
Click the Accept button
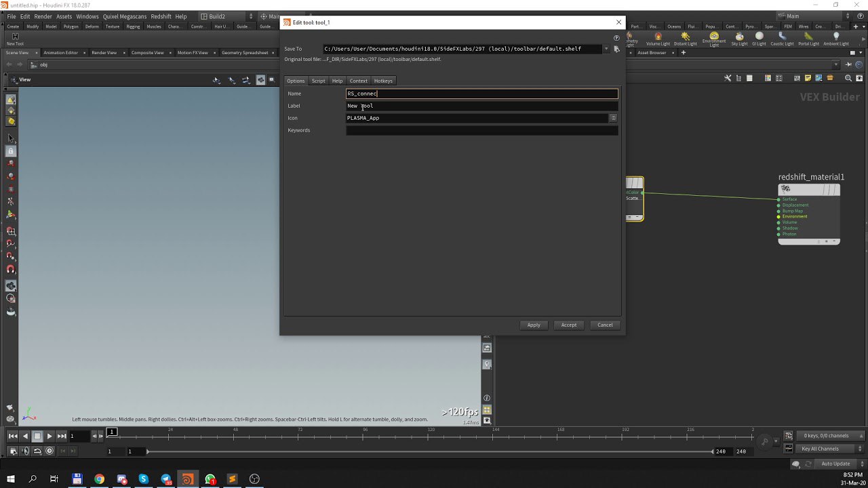point(569,325)
